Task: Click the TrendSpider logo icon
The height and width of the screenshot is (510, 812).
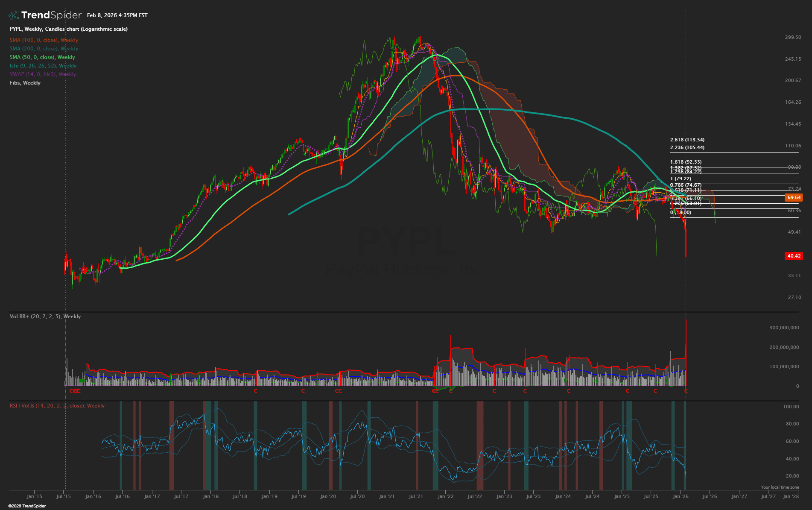Action: [14, 15]
